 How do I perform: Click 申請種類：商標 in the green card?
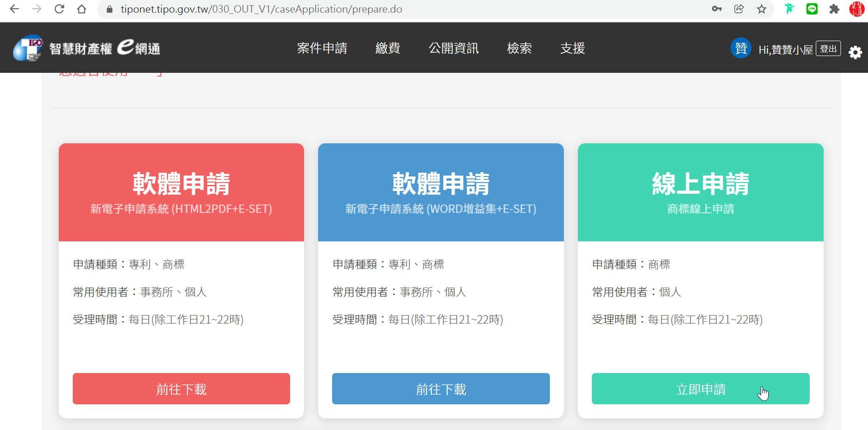tap(631, 264)
